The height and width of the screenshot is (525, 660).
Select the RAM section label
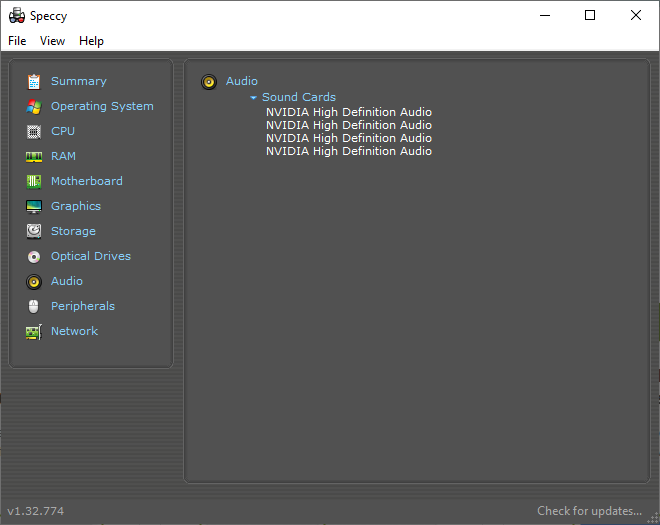64,156
